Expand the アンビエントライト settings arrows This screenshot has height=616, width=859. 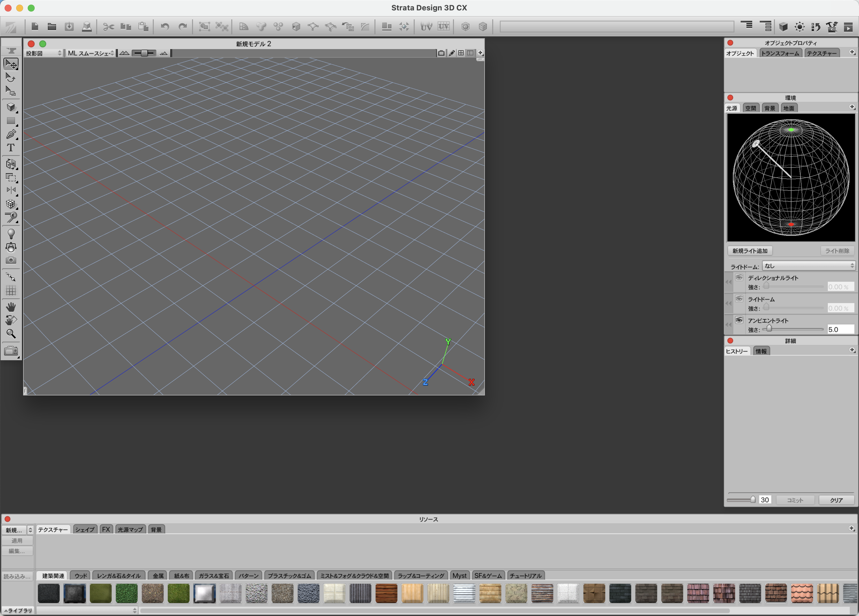[x=728, y=325]
